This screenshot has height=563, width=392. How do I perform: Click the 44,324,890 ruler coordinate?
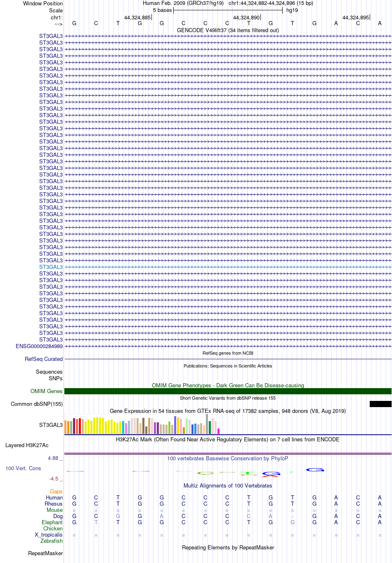(x=246, y=17)
